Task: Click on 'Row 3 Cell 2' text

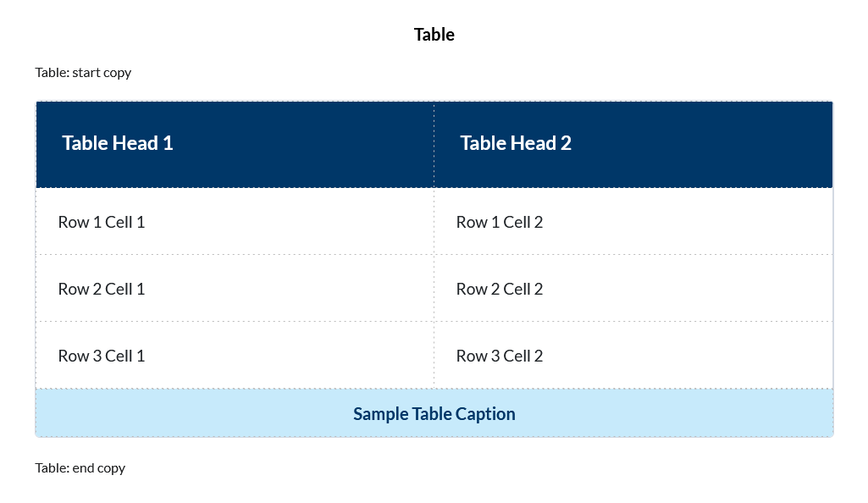Action: tap(500, 357)
